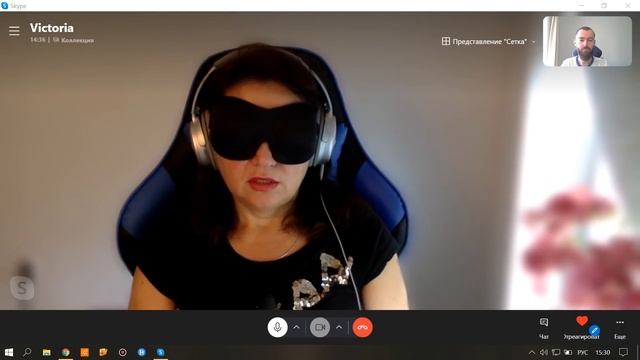The height and width of the screenshot is (360, 640).
Task: Open the sticky notes taskbar app
Action: (103, 352)
